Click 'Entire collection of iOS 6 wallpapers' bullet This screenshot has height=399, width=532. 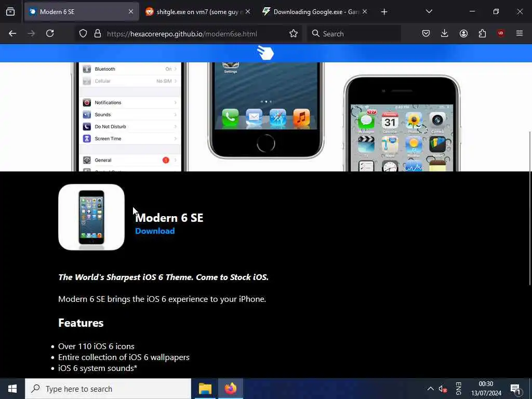(x=124, y=357)
